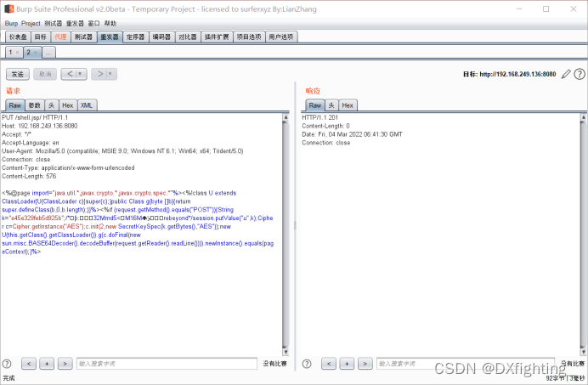This screenshot has width=588, height=385.
Task: Switch to the 仪表盘 tab
Action: click(18, 37)
